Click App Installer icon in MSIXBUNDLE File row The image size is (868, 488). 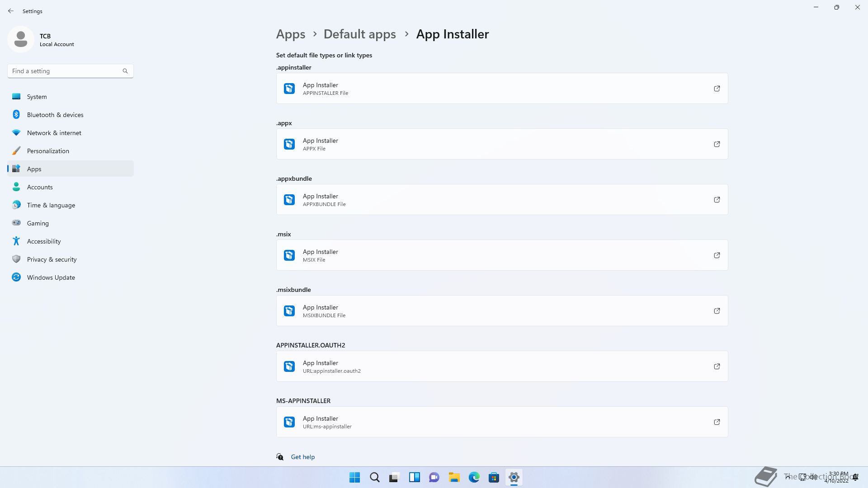coord(289,311)
